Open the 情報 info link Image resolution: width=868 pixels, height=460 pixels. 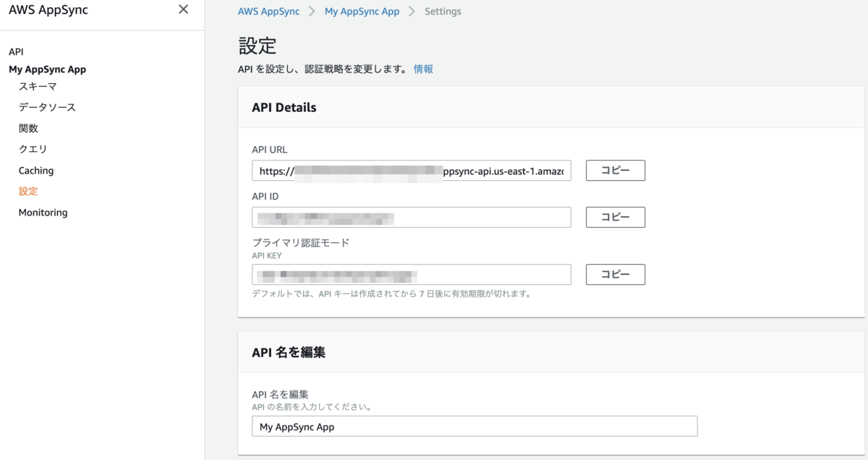423,69
